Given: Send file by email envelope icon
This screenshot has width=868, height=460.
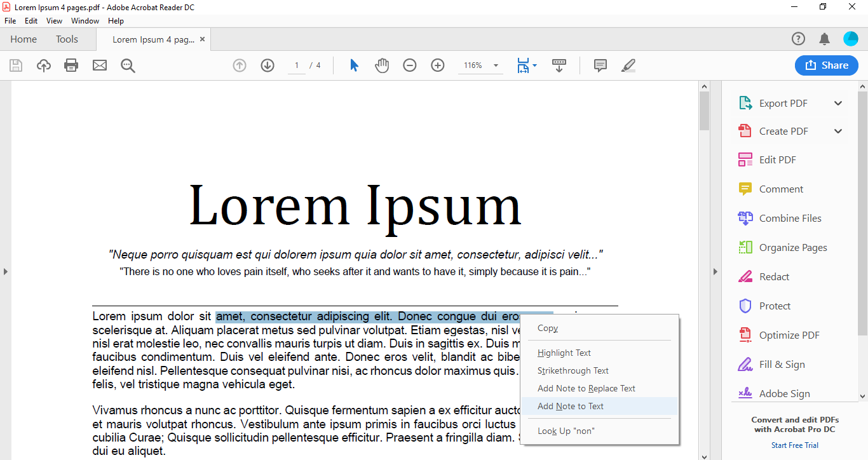Looking at the screenshot, I should 100,65.
